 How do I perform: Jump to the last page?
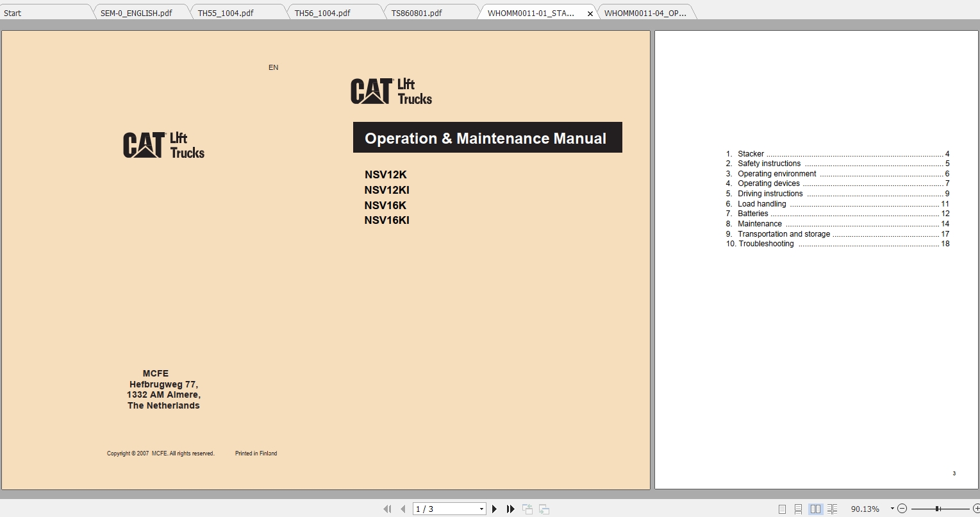(510, 509)
